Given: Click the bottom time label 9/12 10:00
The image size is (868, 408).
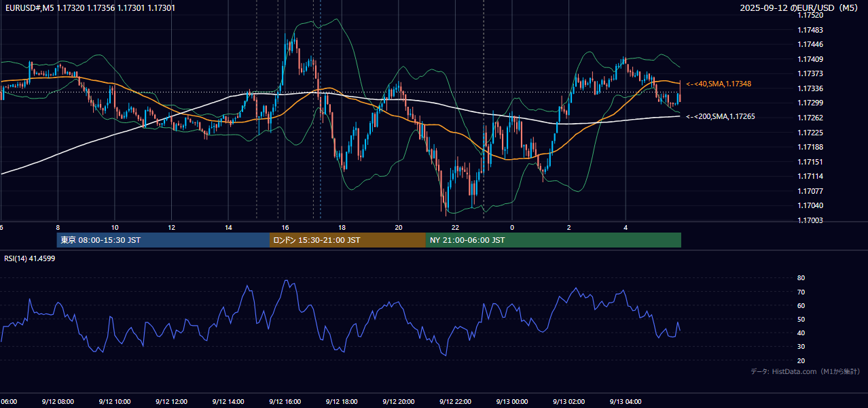Looking at the screenshot, I should click(x=114, y=402).
